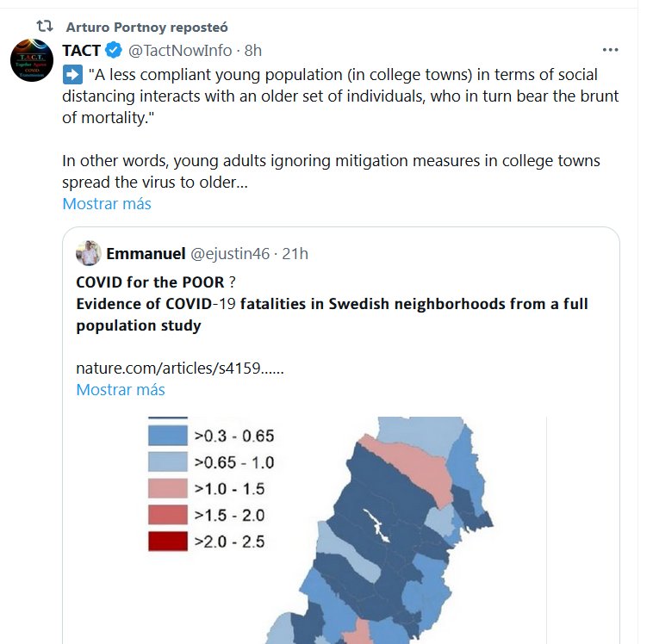Expand the TACT tweet with Mostrar más
Image resolution: width=653 pixels, height=644 pixels.
coord(106,204)
